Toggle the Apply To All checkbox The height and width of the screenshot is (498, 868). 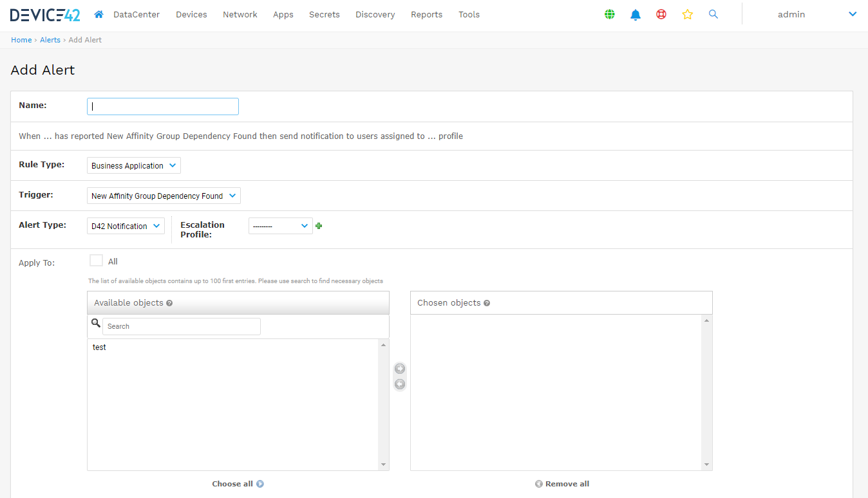(97, 261)
